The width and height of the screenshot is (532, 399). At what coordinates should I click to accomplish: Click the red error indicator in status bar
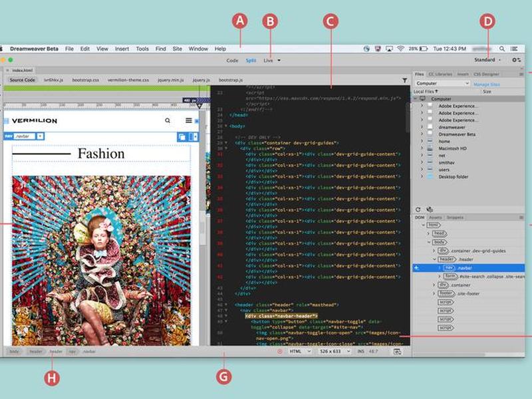[x=280, y=352]
